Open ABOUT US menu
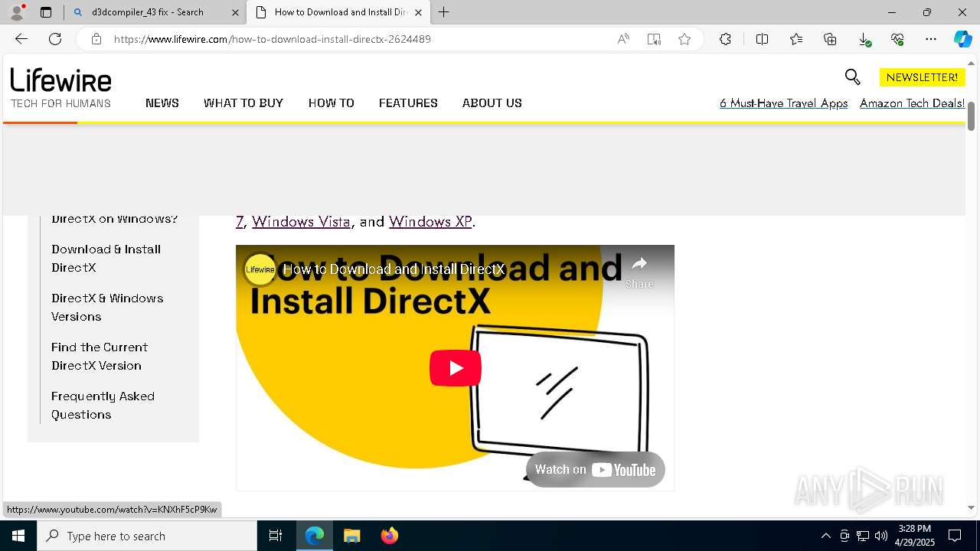 point(492,103)
